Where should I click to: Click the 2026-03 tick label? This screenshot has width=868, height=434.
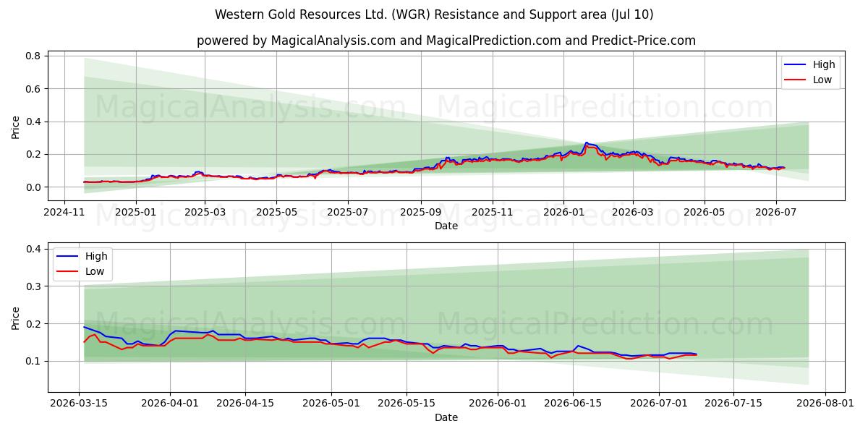click(x=633, y=213)
